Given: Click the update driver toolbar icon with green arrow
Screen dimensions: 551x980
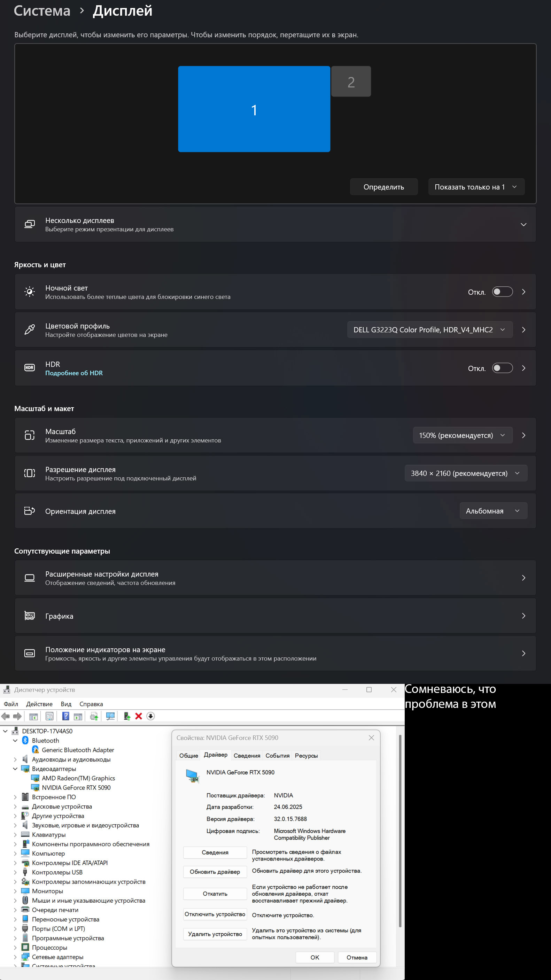Looking at the screenshot, I should 127,716.
